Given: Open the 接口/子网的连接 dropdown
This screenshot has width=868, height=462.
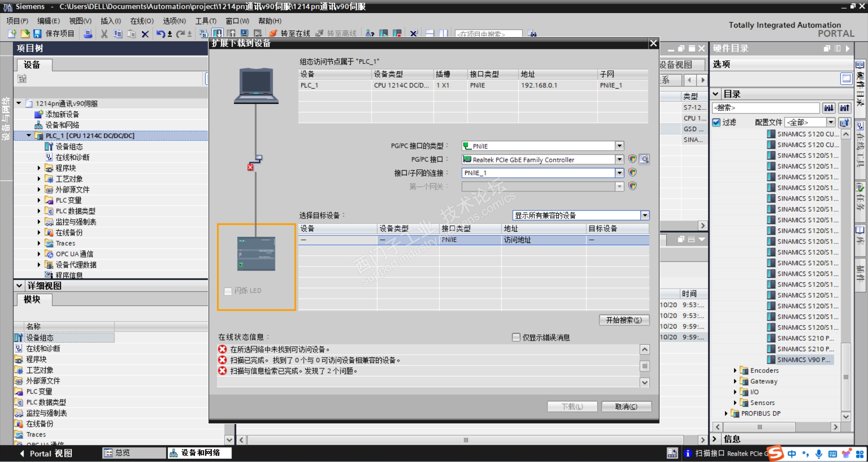Looking at the screenshot, I should pos(619,172).
